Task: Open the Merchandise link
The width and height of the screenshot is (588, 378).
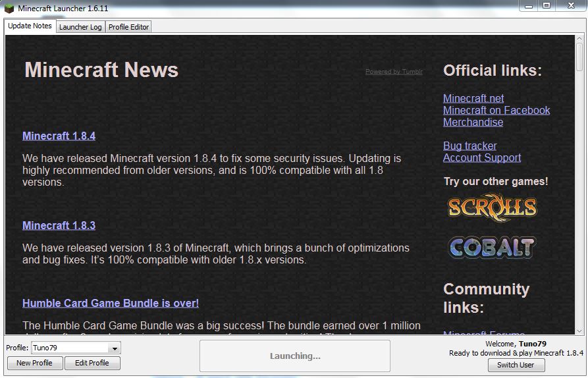Action: [x=473, y=122]
